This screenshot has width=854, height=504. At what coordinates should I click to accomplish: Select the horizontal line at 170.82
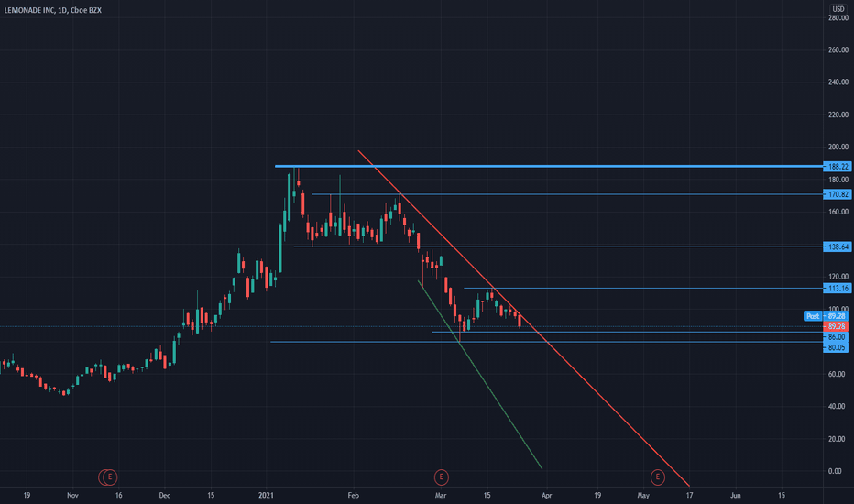[567, 194]
